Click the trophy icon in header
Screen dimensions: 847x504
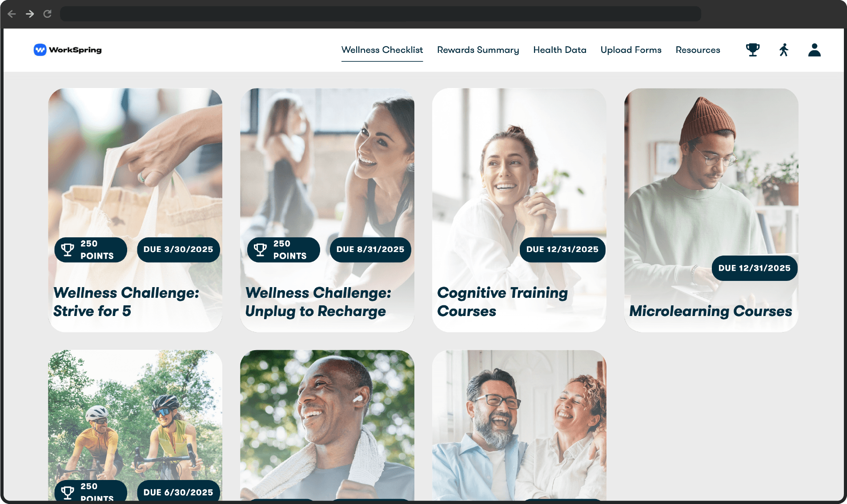coord(753,50)
